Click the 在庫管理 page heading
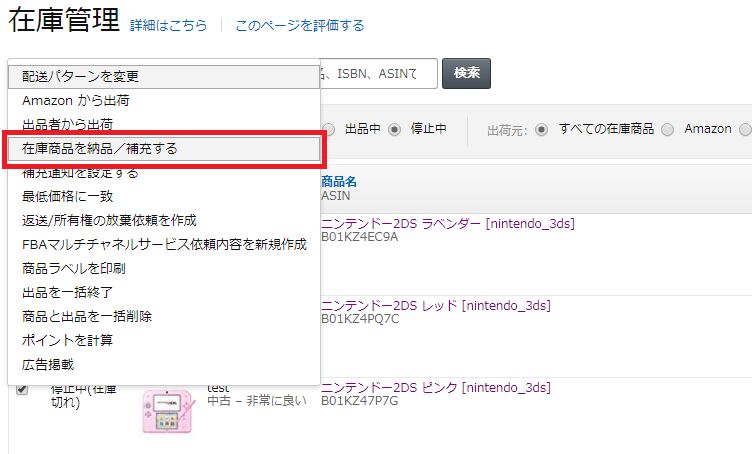This screenshot has width=752, height=454. click(x=64, y=20)
